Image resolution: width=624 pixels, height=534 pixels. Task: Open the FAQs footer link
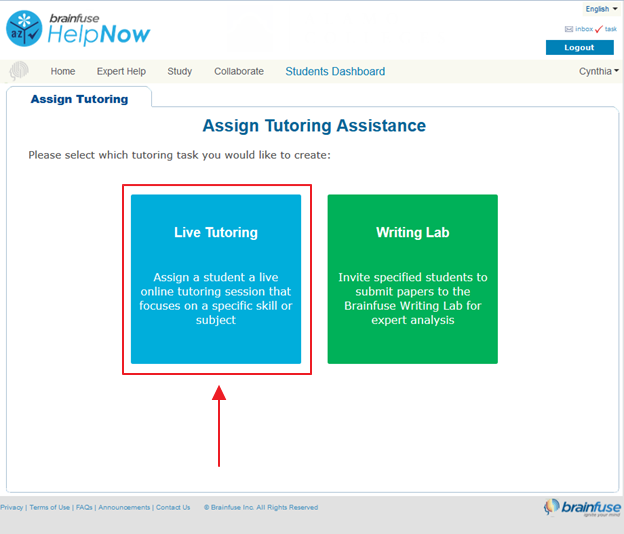tap(84, 507)
